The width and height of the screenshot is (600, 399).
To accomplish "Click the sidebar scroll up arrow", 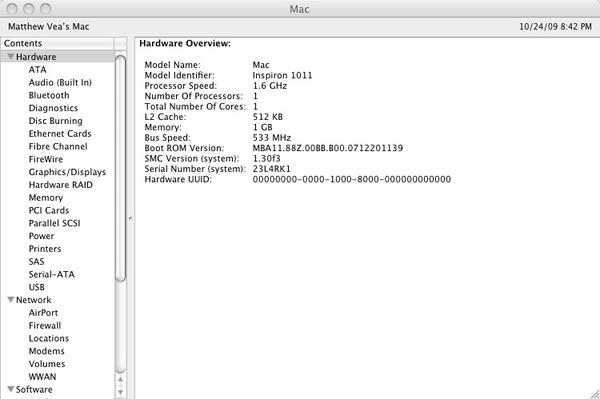I will 121,379.
